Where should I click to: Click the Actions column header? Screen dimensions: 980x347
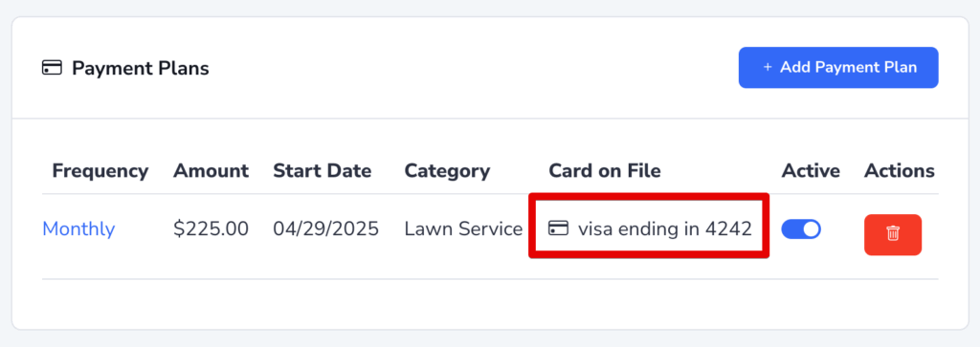(x=900, y=170)
